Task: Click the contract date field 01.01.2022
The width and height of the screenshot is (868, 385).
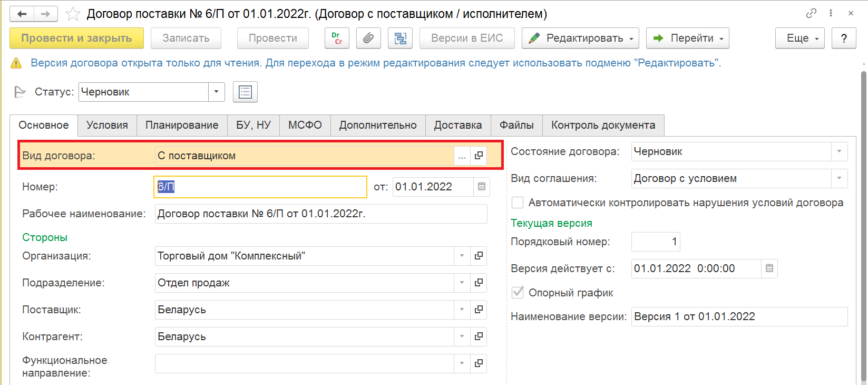Action: (x=433, y=187)
